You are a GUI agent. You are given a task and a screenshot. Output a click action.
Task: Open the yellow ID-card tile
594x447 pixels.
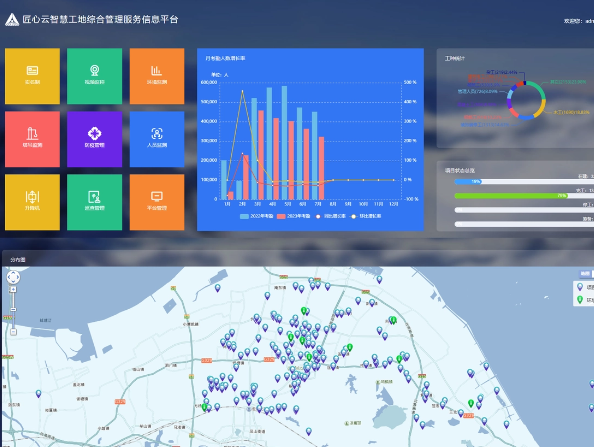coord(32,76)
